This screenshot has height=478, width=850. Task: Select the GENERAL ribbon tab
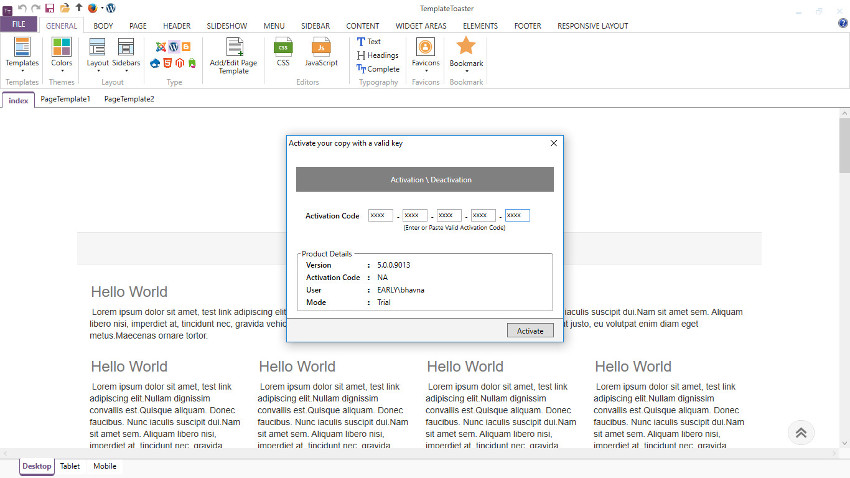[61, 25]
